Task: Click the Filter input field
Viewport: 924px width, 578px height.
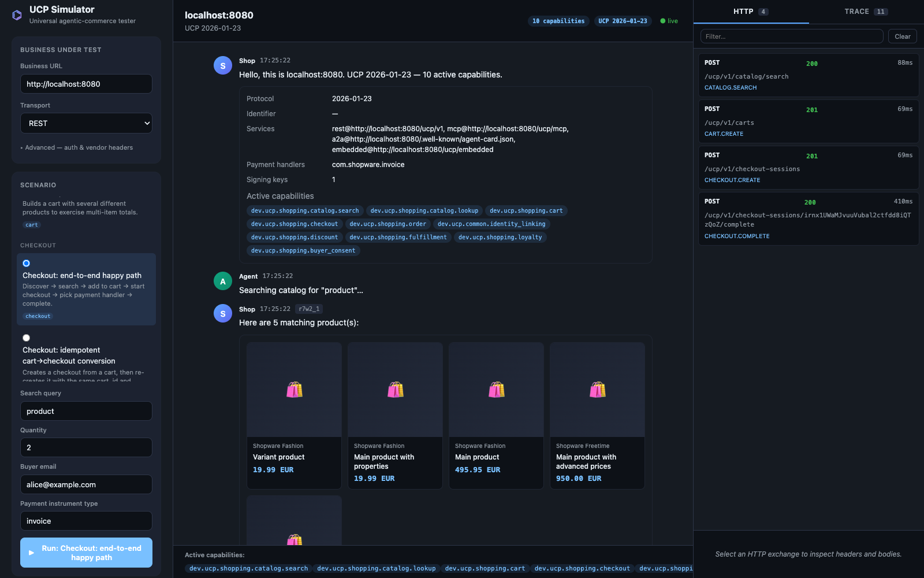Action: tap(792, 36)
